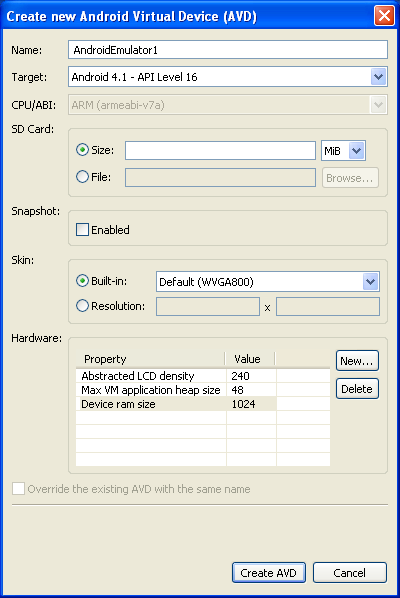Open the MiB unit dropdown

343,151
